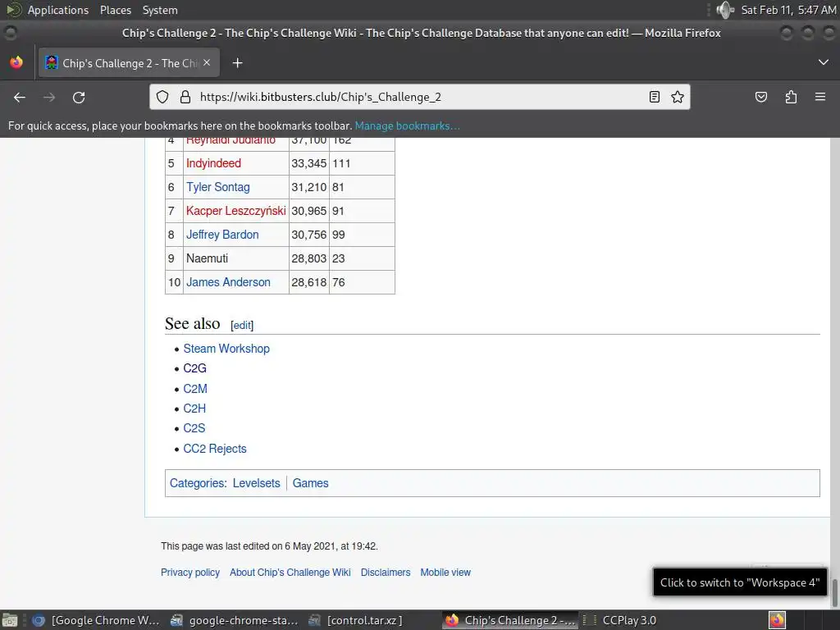The width and height of the screenshot is (840, 630).
Task: Open Jeffrey Bardon player link
Action: tap(222, 235)
